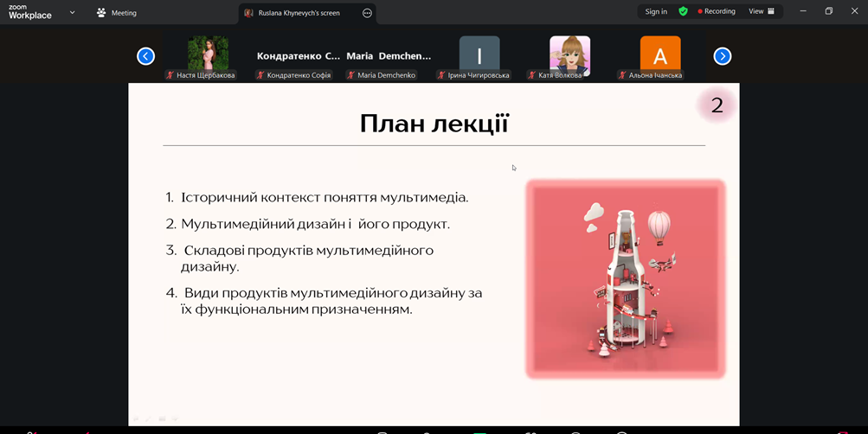Screen dimensions: 868x434
Task: Click muted mic icon beside Катя Волкова
Action: pos(532,75)
